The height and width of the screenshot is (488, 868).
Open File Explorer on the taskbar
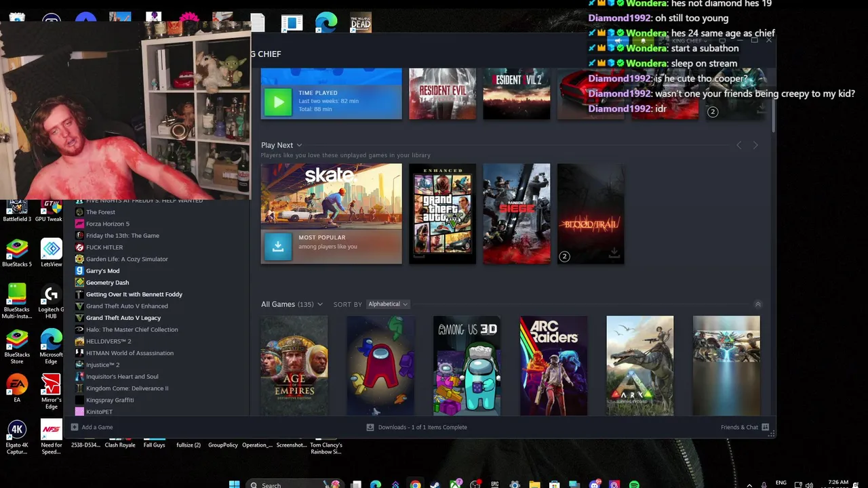[534, 484]
